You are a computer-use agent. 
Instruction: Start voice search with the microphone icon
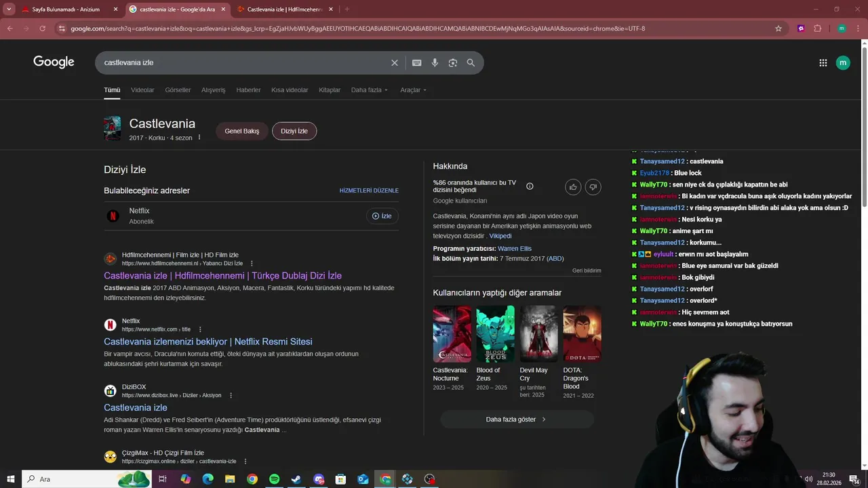pos(435,62)
